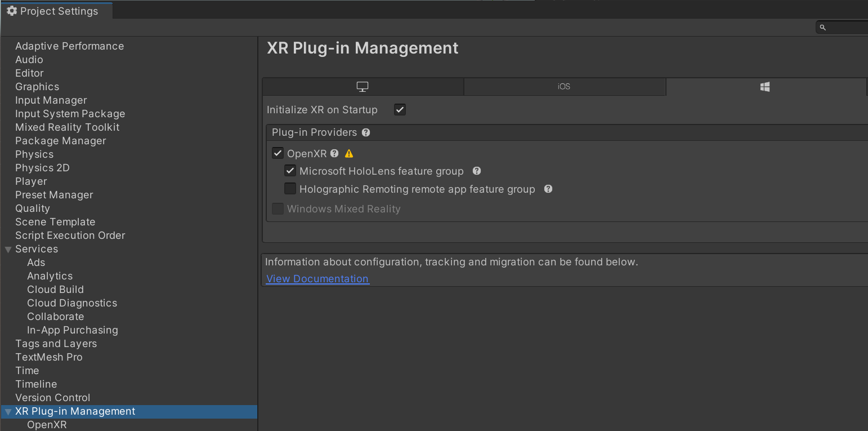Click the search magnifier icon
The width and height of the screenshot is (868, 431).
tap(822, 27)
